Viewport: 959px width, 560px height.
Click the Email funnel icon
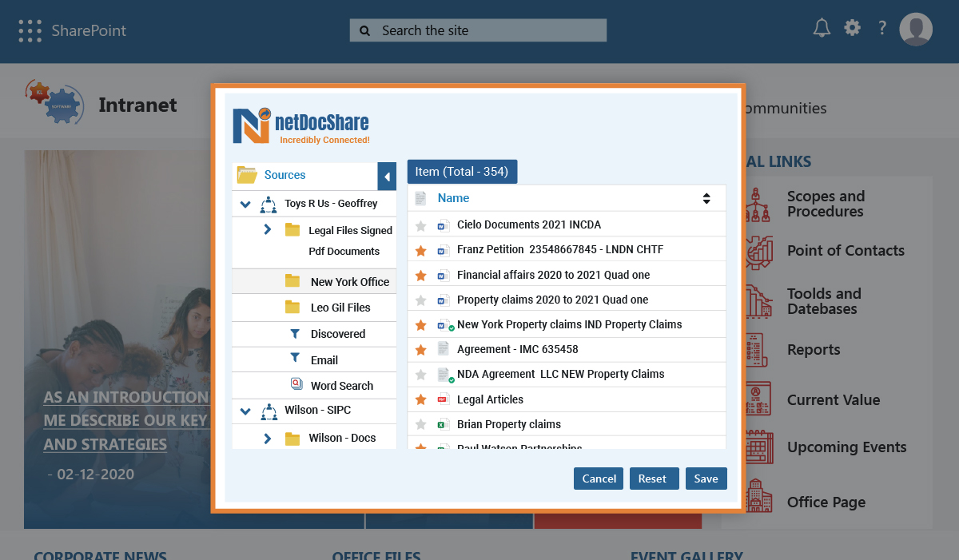click(294, 359)
